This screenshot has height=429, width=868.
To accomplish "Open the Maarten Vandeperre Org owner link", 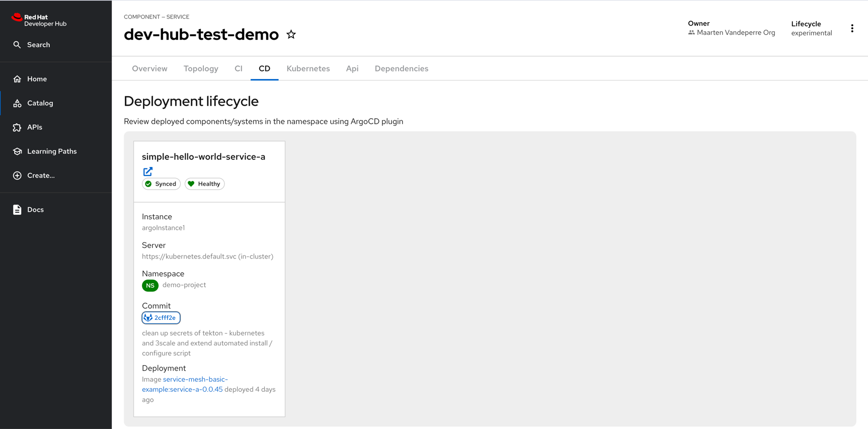I will coord(736,33).
